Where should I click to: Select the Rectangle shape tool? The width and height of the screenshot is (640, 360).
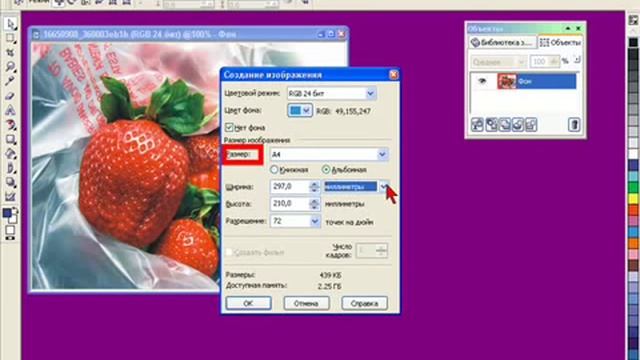pyautogui.click(x=11, y=139)
